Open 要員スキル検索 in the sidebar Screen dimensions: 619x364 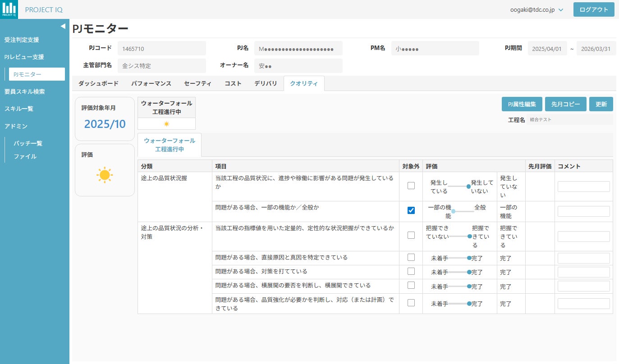coord(25,91)
